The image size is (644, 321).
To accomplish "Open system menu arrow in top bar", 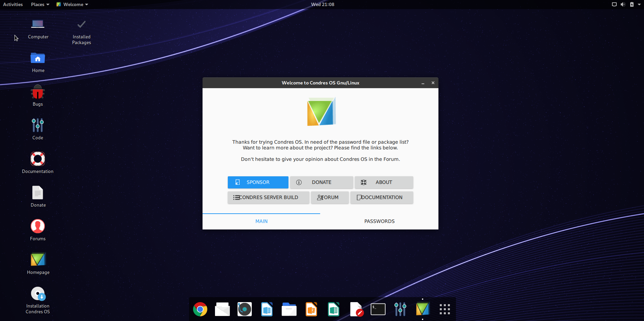I will click(x=639, y=4).
